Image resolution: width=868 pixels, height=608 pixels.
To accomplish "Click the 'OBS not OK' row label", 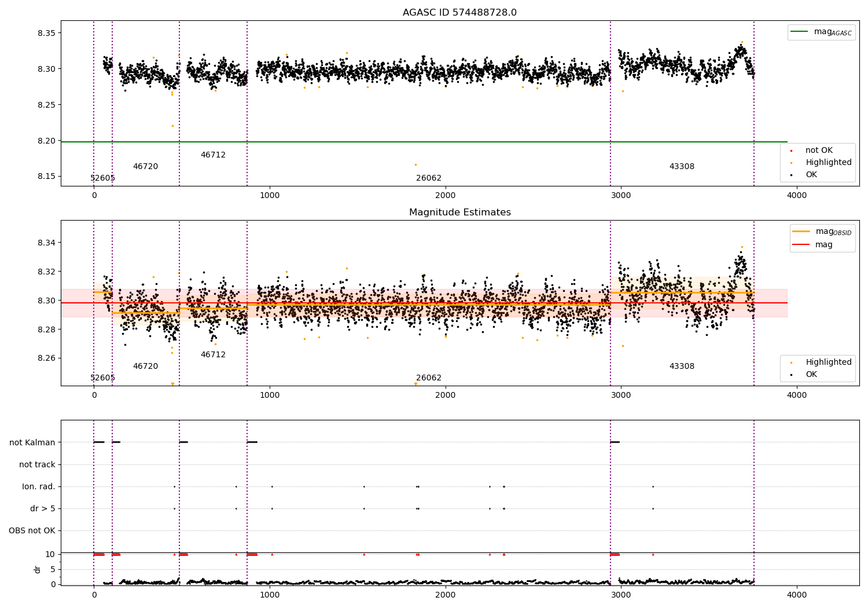I will click(32, 531).
